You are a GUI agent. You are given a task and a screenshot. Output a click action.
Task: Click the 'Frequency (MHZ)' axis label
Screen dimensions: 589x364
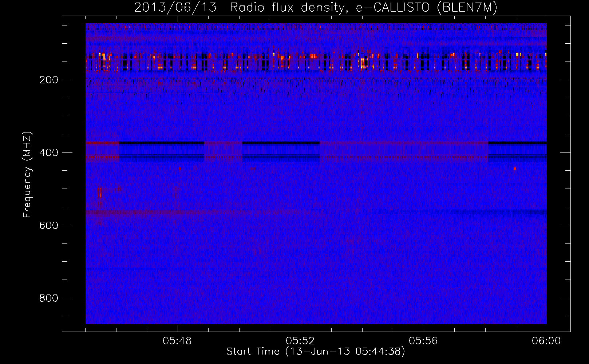point(27,174)
